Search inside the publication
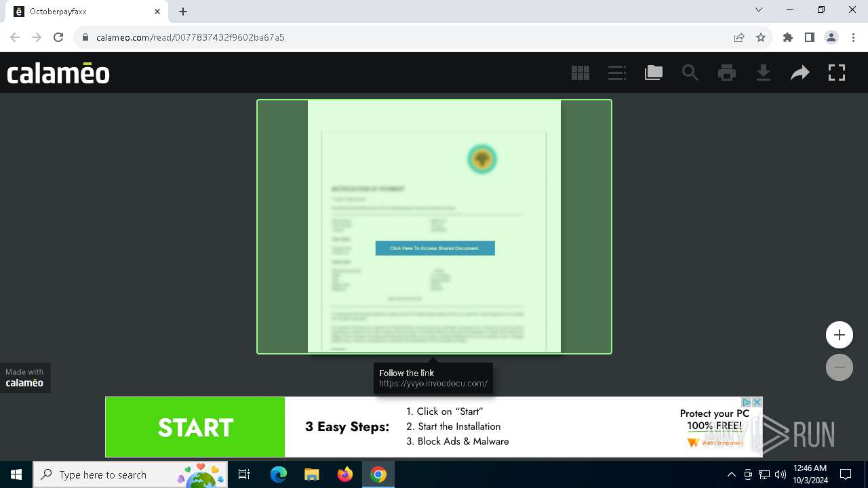Image resolution: width=868 pixels, height=488 pixels. [x=690, y=73]
